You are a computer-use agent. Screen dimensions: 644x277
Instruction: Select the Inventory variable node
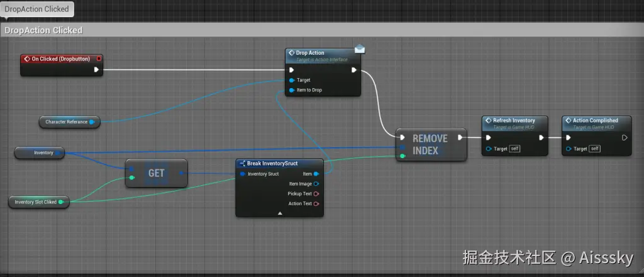[x=40, y=152]
